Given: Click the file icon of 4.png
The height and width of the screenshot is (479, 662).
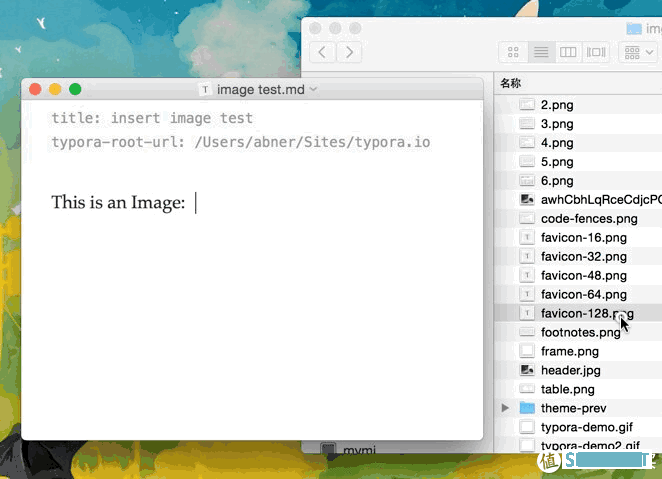Looking at the screenshot, I should 527,142.
